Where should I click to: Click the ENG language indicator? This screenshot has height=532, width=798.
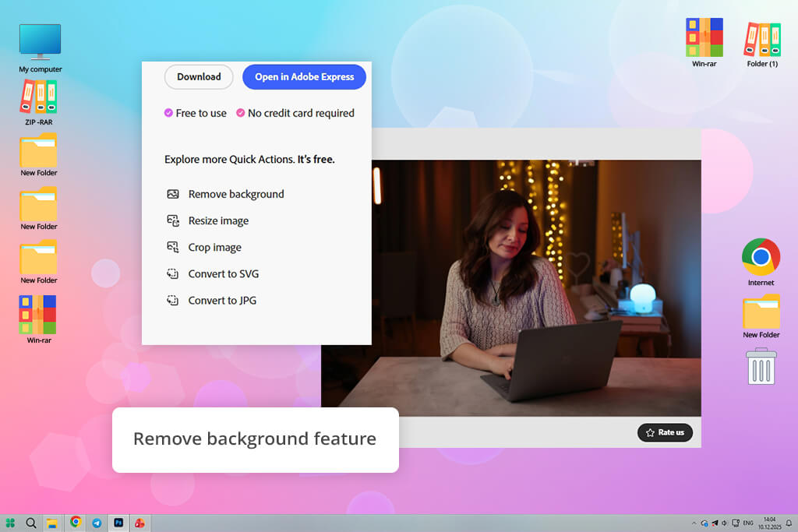[747, 523]
